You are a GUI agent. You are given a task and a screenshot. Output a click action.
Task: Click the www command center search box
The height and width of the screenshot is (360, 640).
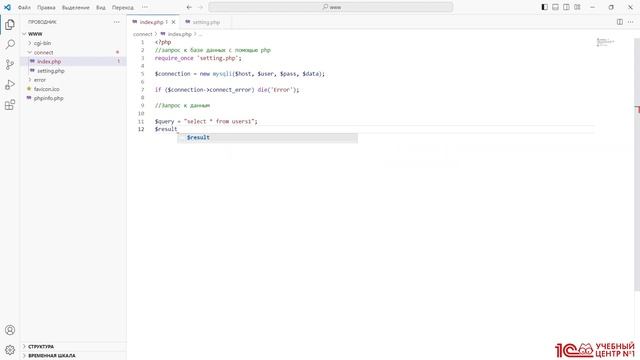point(331,7)
